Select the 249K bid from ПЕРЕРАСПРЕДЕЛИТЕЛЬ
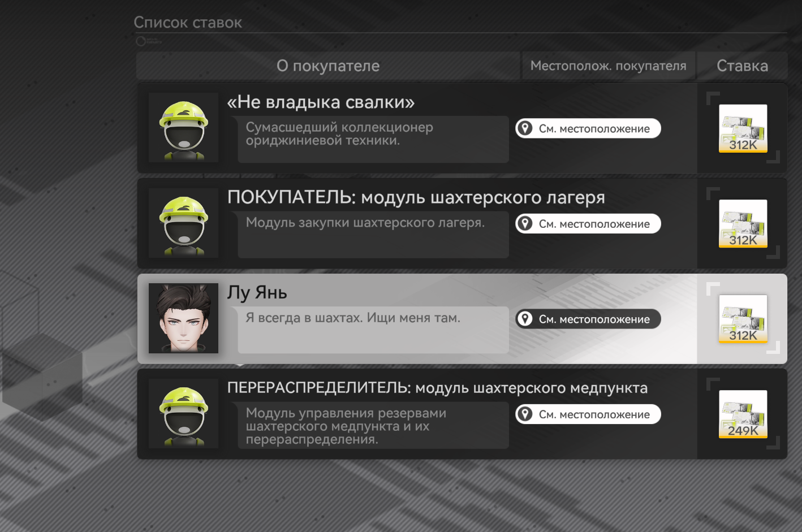This screenshot has height=532, width=802. coord(743,414)
